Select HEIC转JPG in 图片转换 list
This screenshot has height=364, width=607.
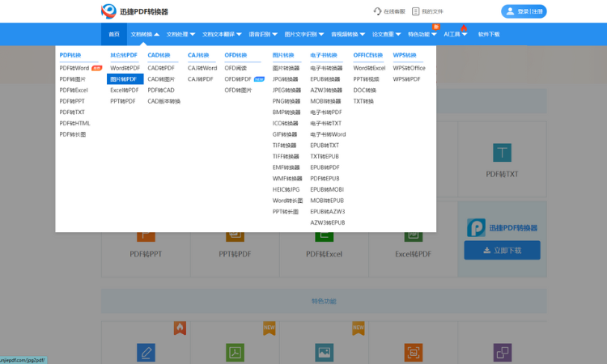286,189
